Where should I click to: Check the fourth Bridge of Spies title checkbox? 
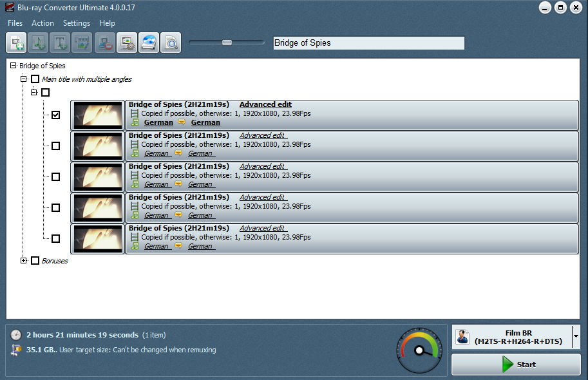tap(55, 208)
